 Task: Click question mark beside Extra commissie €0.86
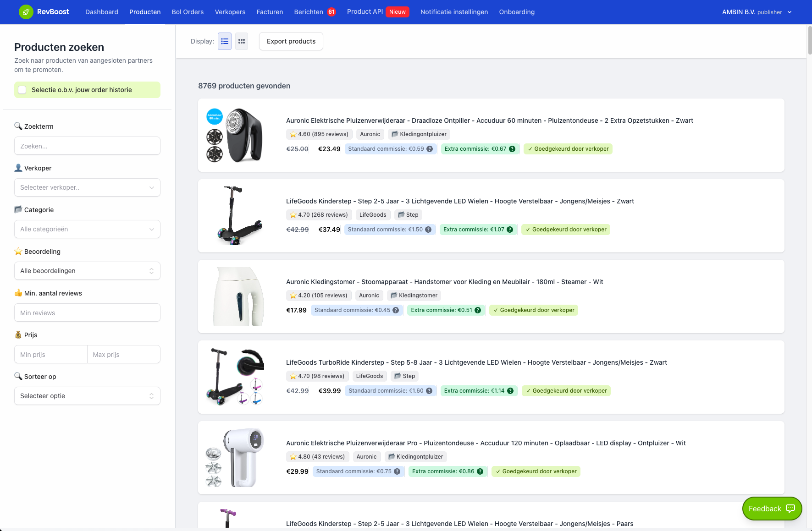click(480, 471)
